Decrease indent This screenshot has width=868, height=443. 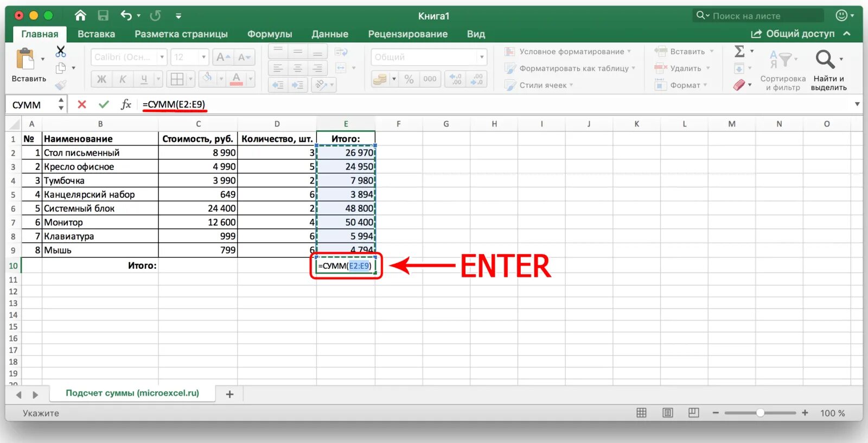(278, 85)
